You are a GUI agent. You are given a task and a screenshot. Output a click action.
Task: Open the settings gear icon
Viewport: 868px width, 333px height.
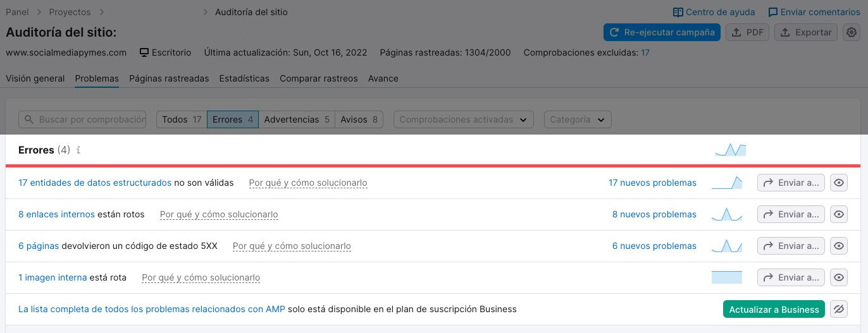[852, 32]
